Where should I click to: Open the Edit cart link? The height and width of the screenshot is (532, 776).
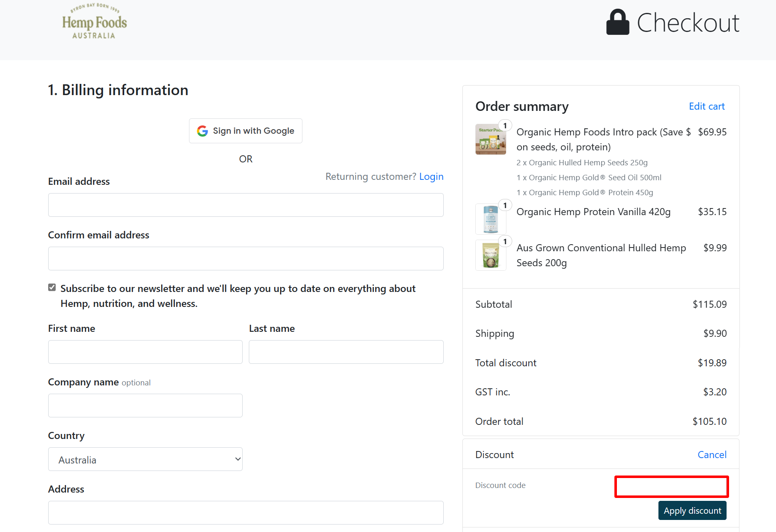(707, 106)
